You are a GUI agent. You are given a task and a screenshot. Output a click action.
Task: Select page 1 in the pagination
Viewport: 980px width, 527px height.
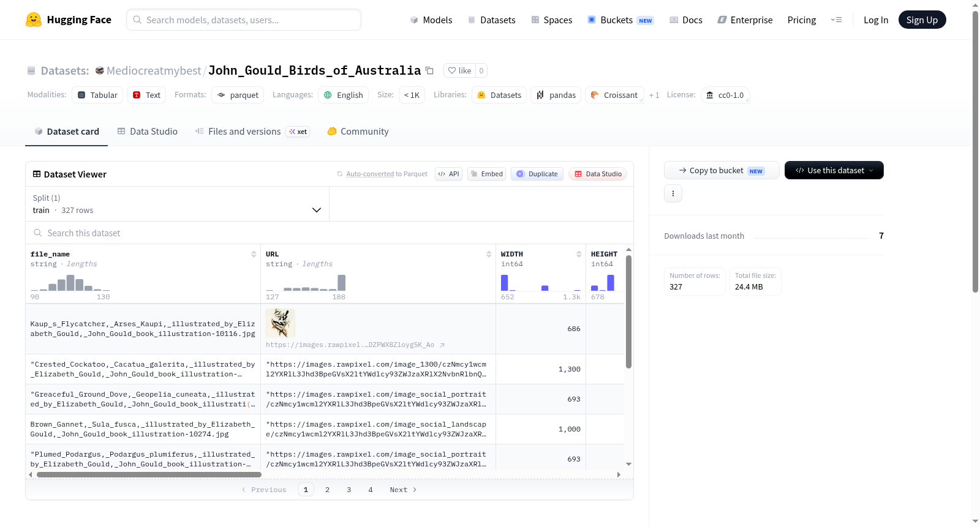coord(306,490)
